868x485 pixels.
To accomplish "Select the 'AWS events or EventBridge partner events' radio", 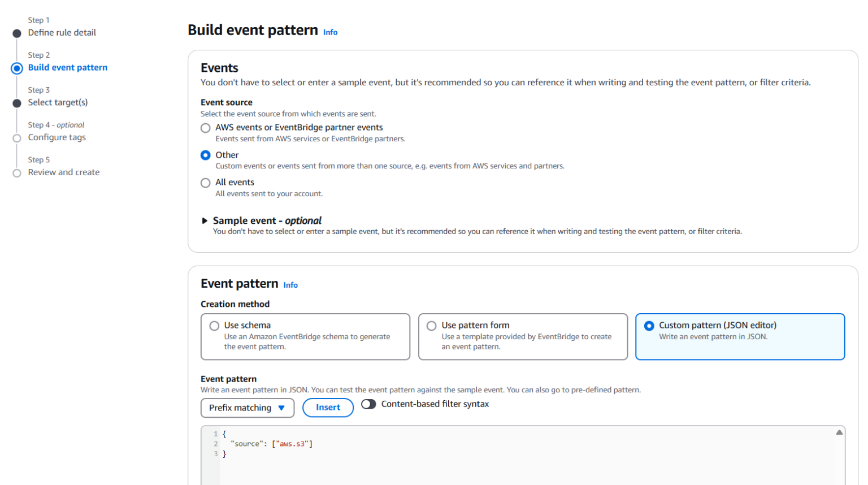I will (x=206, y=128).
